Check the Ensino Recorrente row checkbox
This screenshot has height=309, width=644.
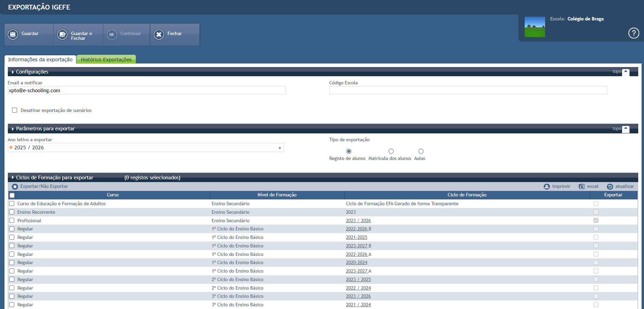pyautogui.click(x=12, y=212)
